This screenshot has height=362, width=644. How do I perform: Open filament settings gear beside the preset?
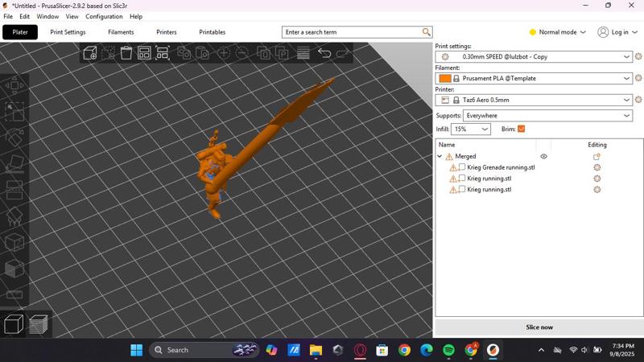pyautogui.click(x=638, y=78)
